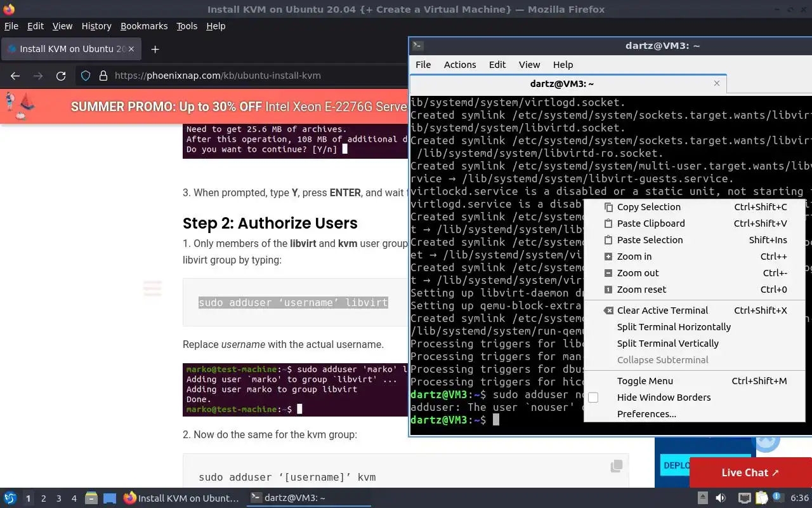The width and height of the screenshot is (812, 508).
Task: Switch to workspace 3
Action: tap(58, 498)
